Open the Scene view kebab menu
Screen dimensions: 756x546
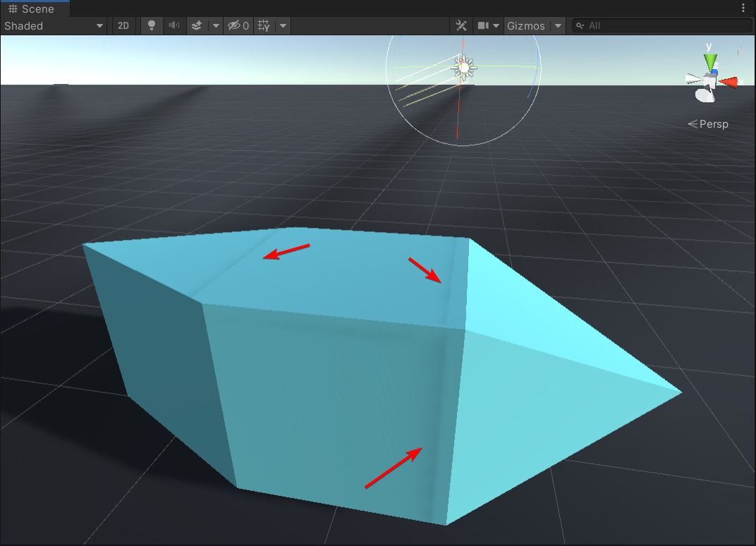coord(744,7)
